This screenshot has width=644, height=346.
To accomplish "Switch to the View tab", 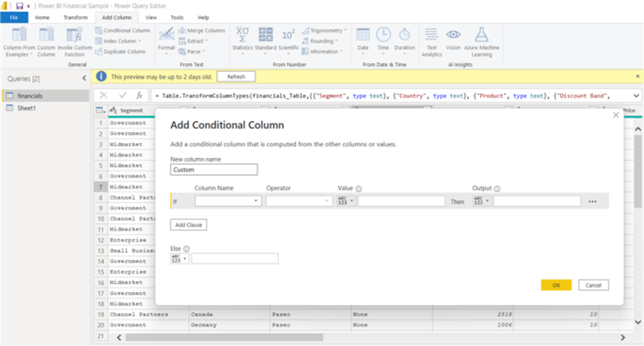I will [x=151, y=17].
